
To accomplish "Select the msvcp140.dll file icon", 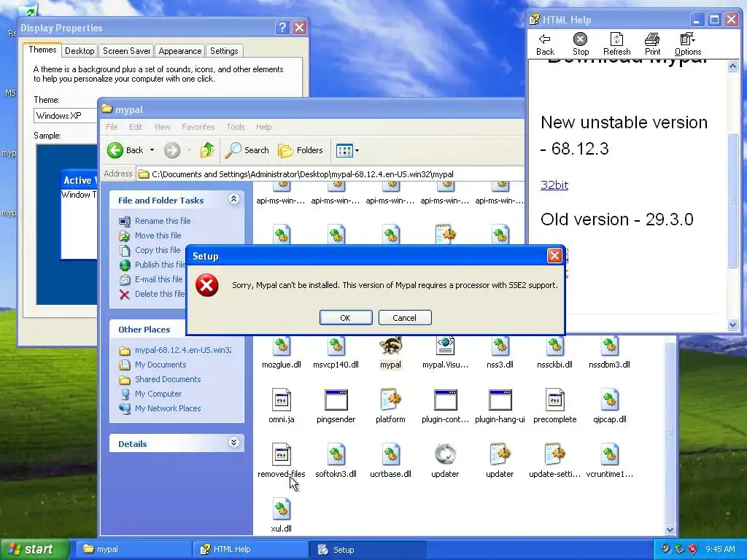I will click(x=336, y=346).
